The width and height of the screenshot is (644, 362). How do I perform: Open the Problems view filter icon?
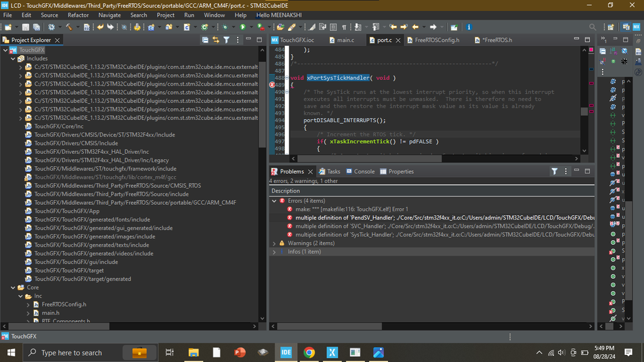554,171
